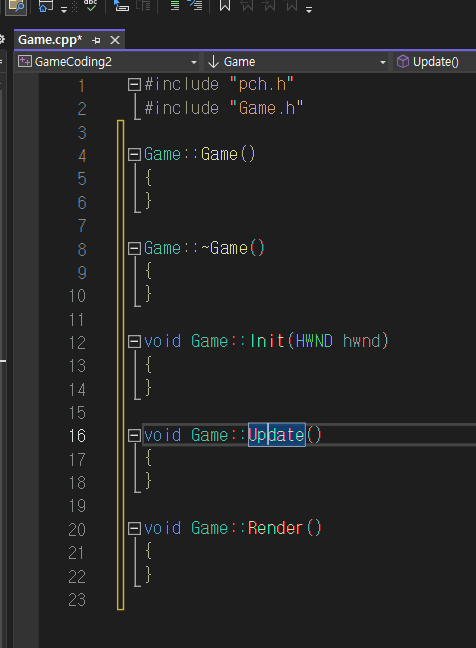Click the ~Game destructor name
This screenshot has height=648, width=476.
[224, 248]
